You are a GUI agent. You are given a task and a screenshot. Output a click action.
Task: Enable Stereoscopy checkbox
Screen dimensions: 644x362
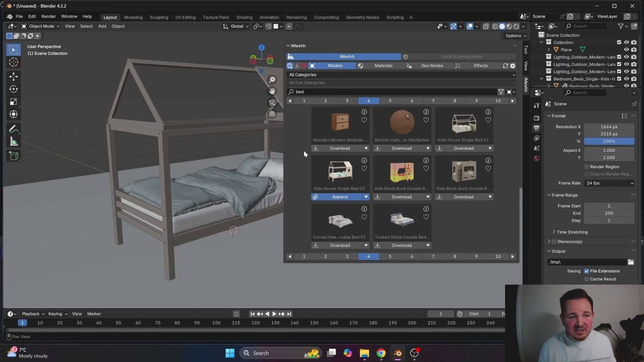(554, 242)
